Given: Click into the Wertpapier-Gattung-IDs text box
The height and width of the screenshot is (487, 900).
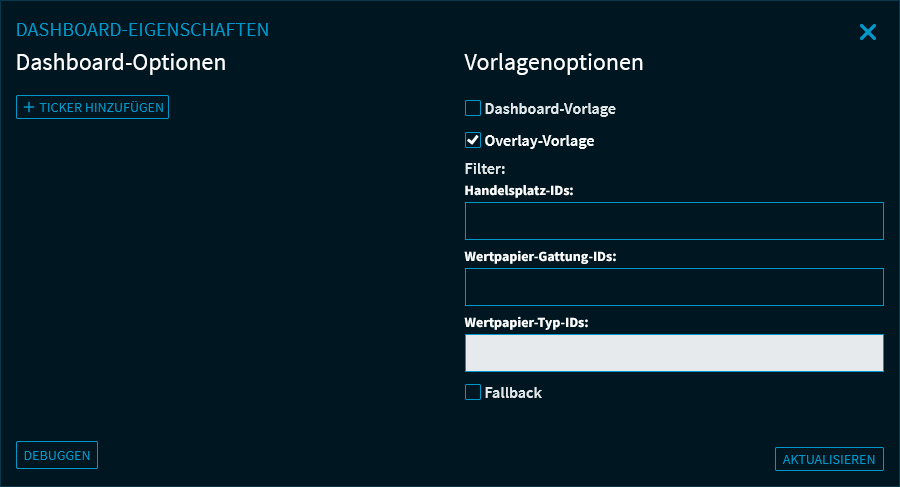Looking at the screenshot, I should click(674, 287).
